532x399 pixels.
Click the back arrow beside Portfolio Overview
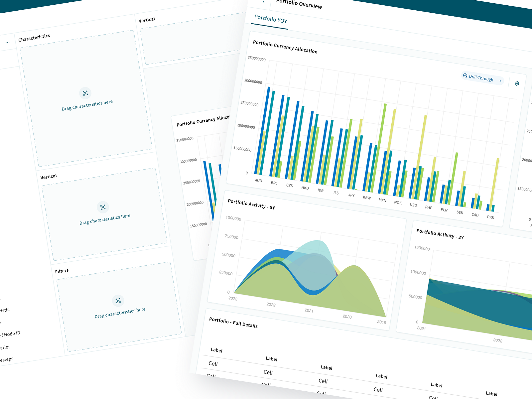[263, 2]
